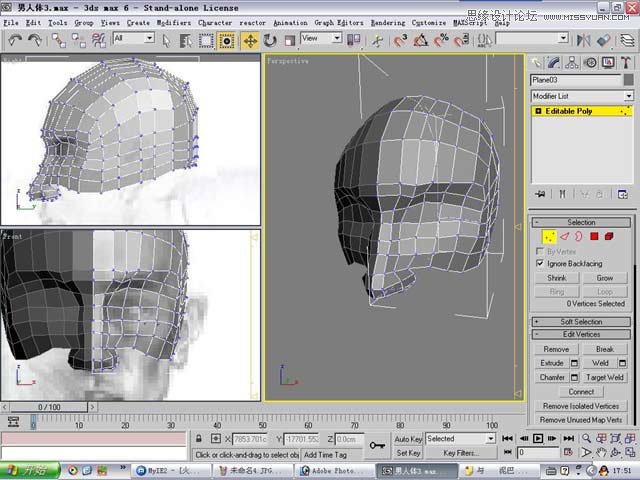Activate the Bind to Space Warp tool
Viewport: 640px width, 480px height.
click(99, 40)
